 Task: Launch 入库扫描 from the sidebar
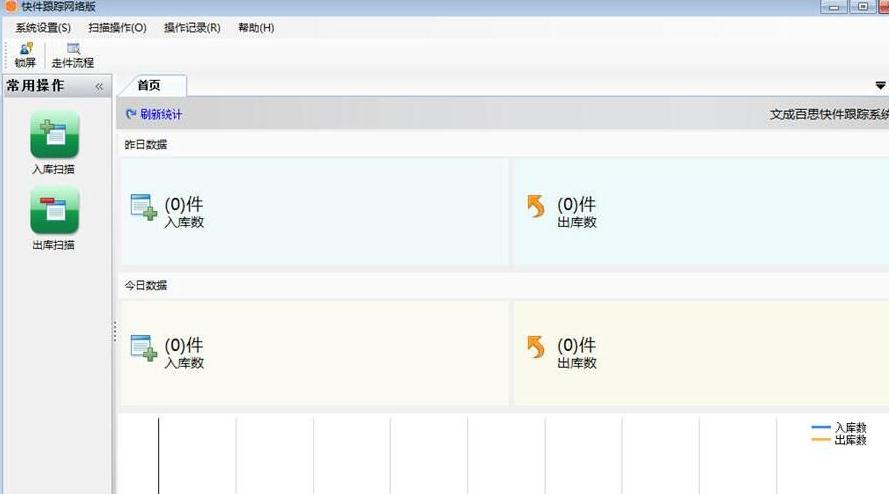pyautogui.click(x=54, y=142)
